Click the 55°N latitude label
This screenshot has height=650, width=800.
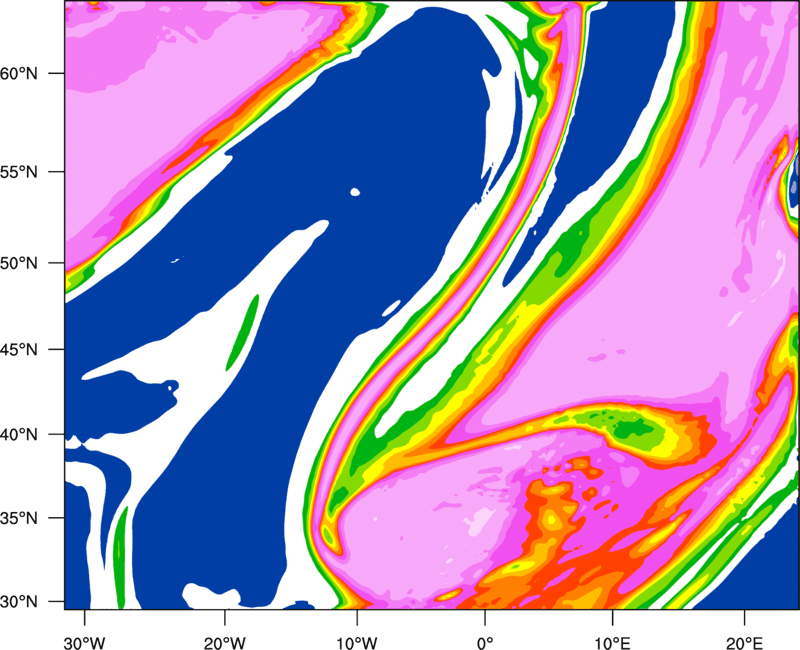click(x=19, y=172)
